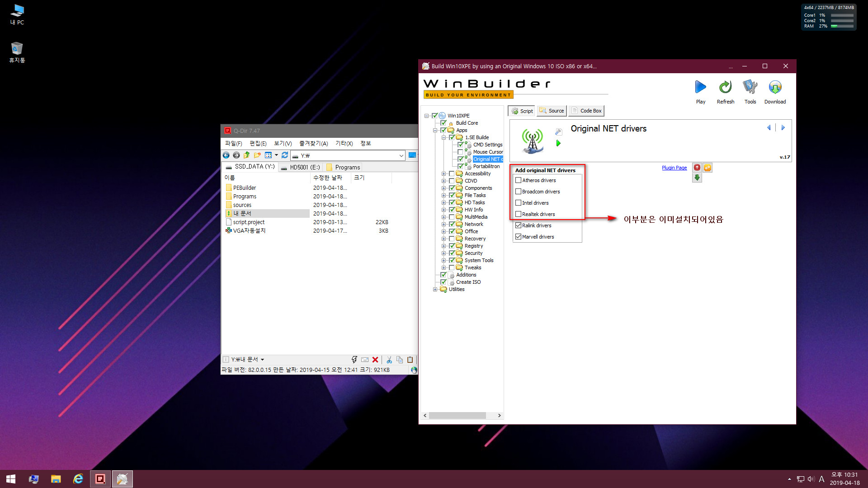Click red X delete icon in Q-Dir
Image resolution: width=868 pixels, height=488 pixels.
coord(375,360)
